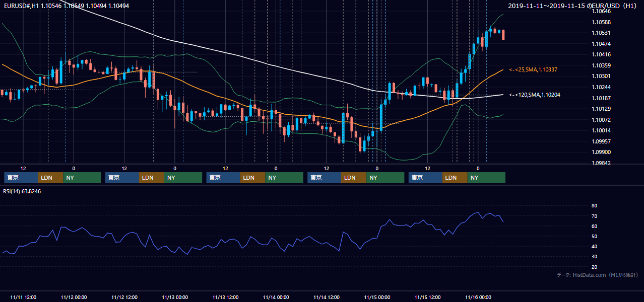Select the 2019-11-11～2019-11-15 EUR/USD date range title
The image size is (644, 302).
tap(573, 6)
